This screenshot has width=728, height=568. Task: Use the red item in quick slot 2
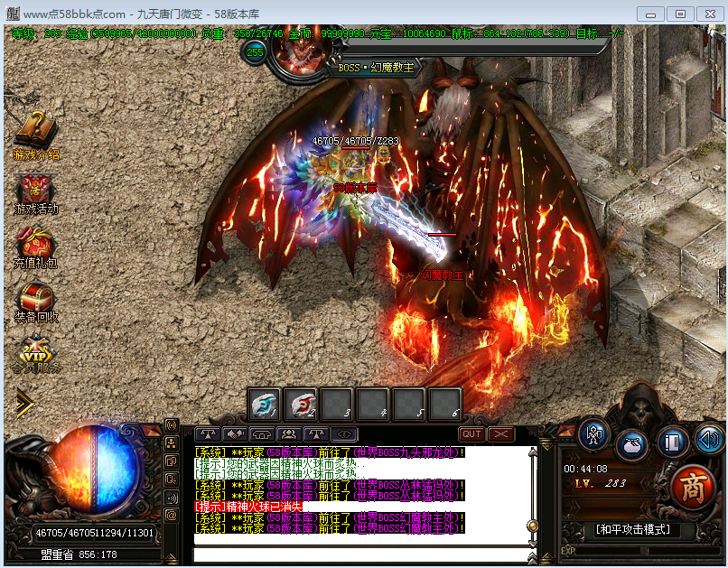(301, 404)
